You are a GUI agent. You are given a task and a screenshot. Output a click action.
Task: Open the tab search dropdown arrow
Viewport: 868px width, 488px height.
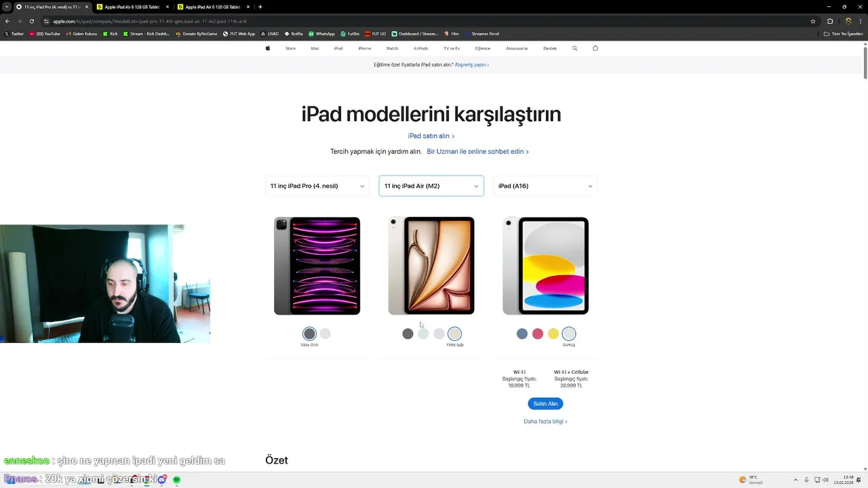pyautogui.click(x=6, y=7)
